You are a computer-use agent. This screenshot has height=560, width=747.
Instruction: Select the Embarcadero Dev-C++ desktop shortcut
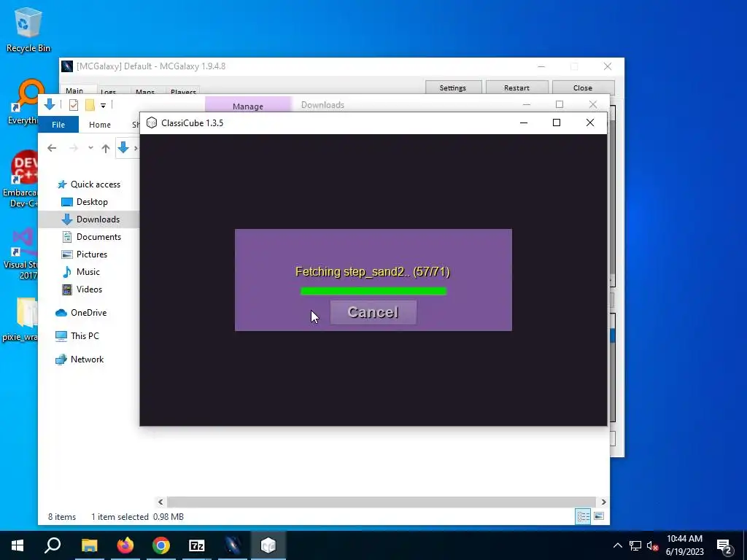20,179
